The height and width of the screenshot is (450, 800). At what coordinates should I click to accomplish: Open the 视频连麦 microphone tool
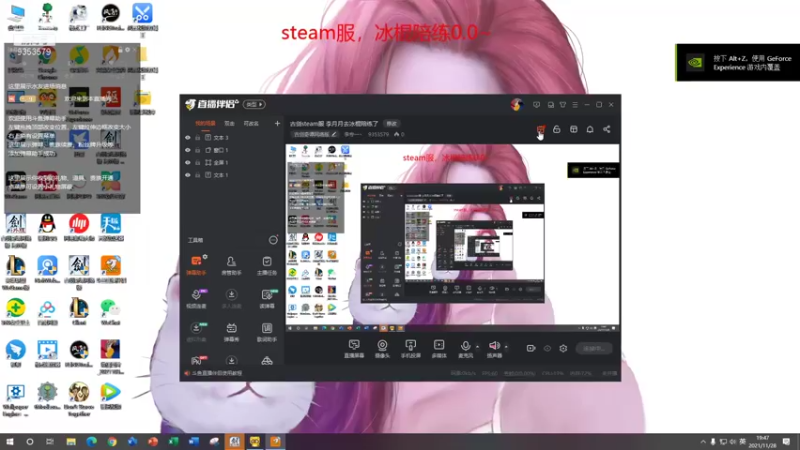pyautogui.click(x=196, y=298)
